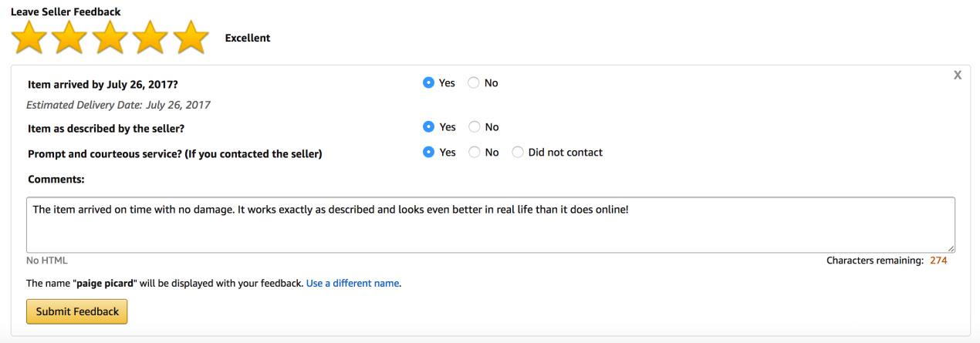Click the Yes label for item as described
The width and height of the screenshot is (980, 343).
448,127
